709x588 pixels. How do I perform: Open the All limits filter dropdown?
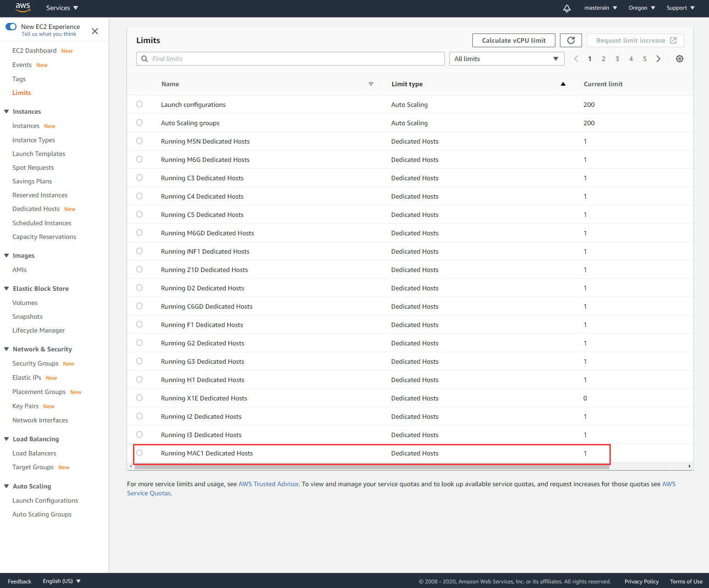(x=506, y=59)
